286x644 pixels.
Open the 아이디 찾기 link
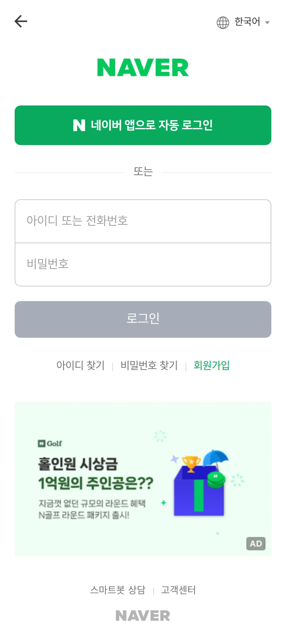(x=80, y=365)
